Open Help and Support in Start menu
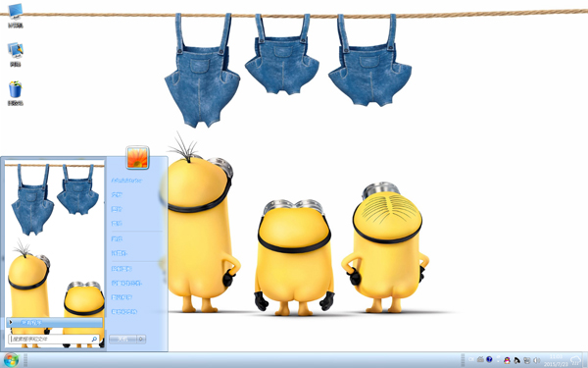The height and width of the screenshot is (368, 588). pyautogui.click(x=124, y=312)
